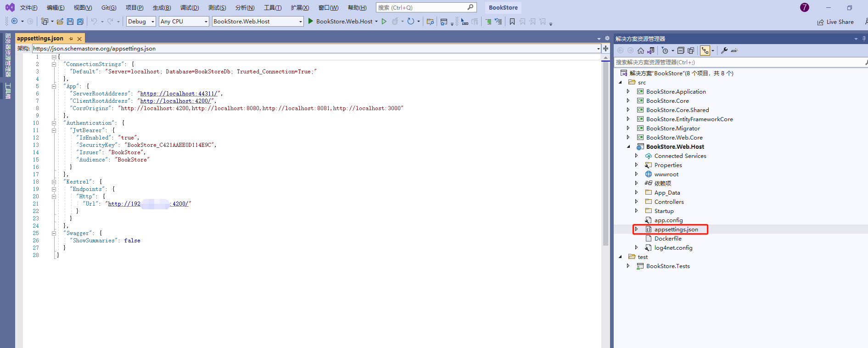The width and height of the screenshot is (868, 348).
Task: Click the comment selected lines icon
Action: 488,21
